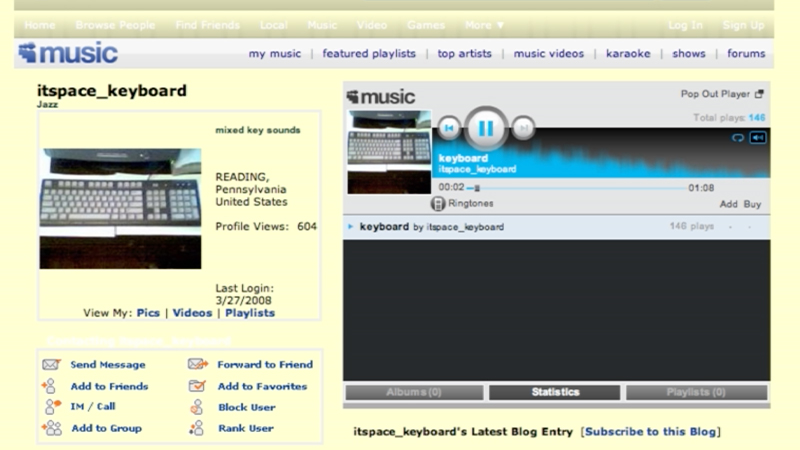Open Find Friends in navigation
The image size is (800, 450).
208,25
